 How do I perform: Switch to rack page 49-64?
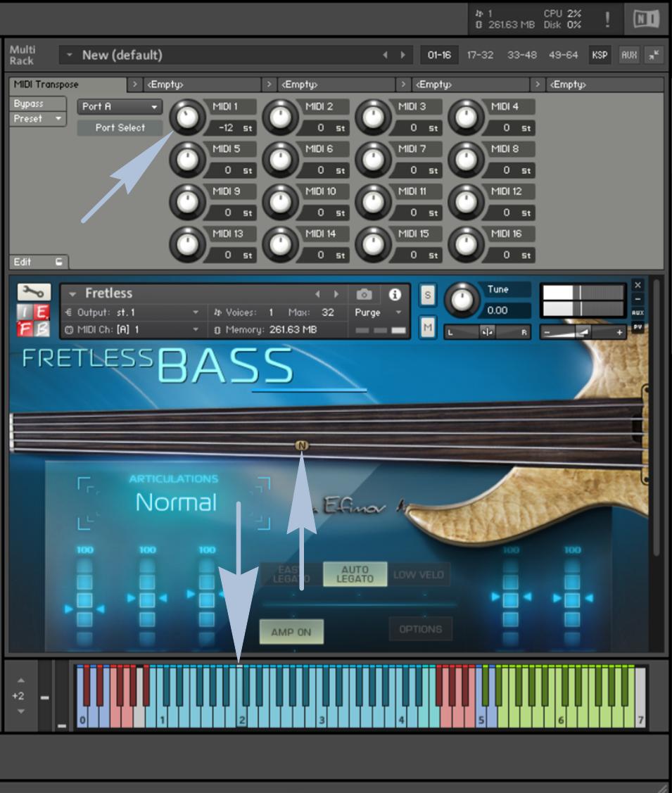[x=564, y=55]
